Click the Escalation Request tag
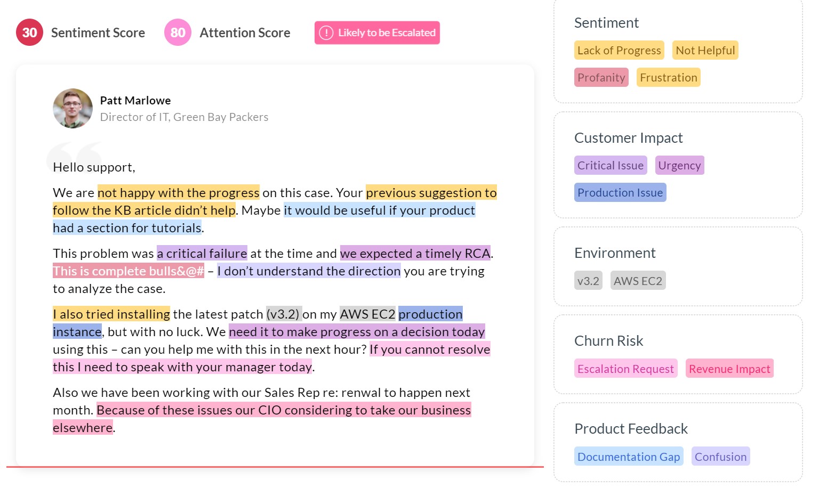819x504 pixels. point(625,369)
